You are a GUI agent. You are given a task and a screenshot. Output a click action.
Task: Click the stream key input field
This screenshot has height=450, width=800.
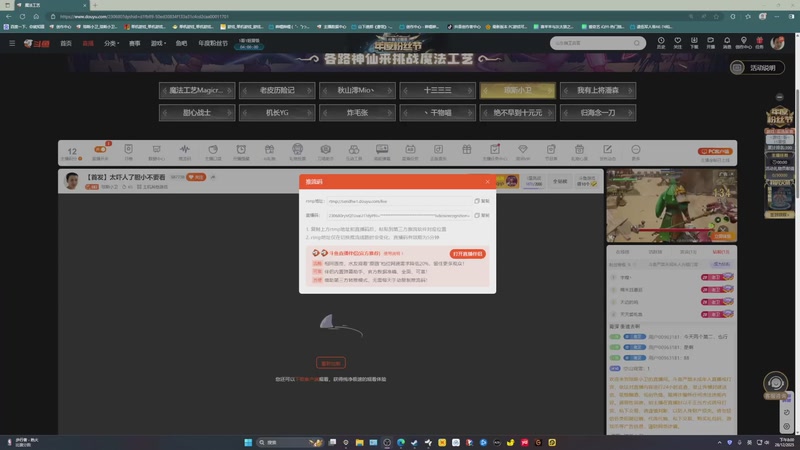click(x=399, y=215)
